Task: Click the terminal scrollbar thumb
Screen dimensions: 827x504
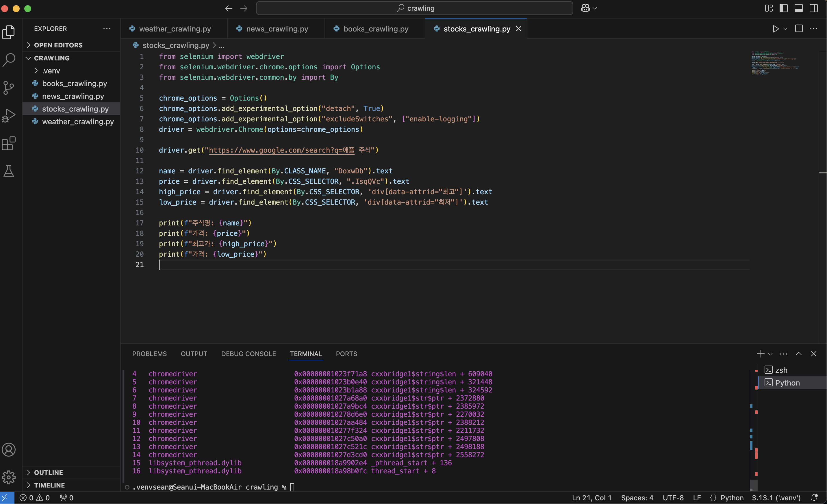Action: (754, 486)
